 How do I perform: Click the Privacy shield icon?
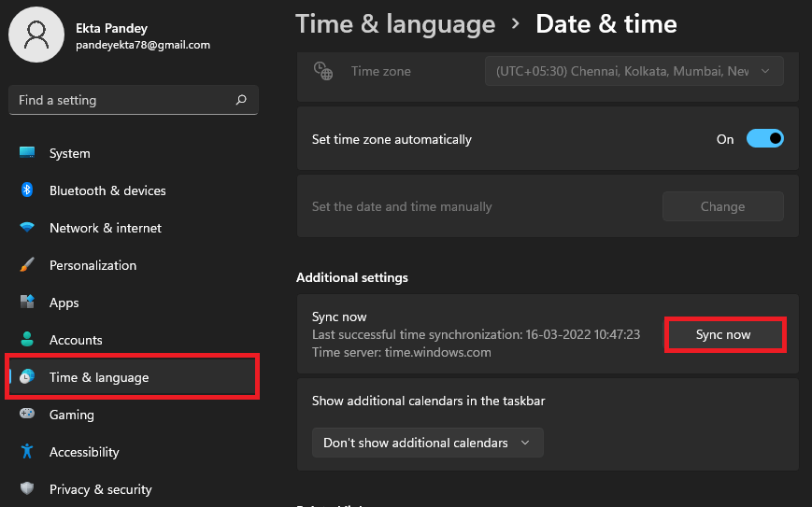27,489
